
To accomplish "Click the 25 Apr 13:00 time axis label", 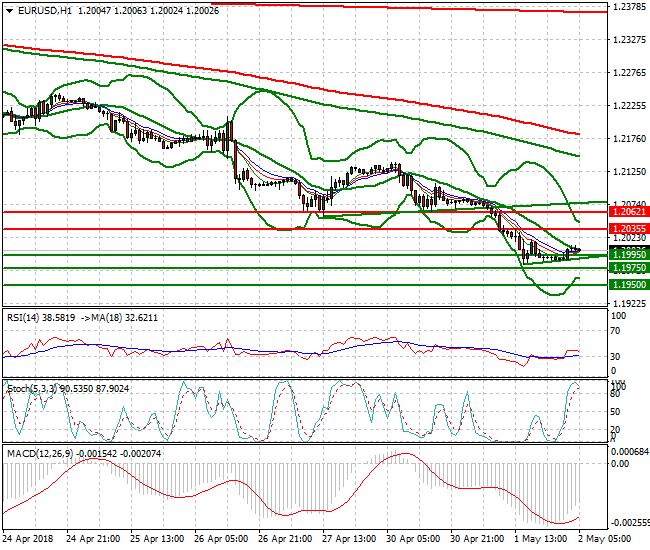I will [157, 539].
